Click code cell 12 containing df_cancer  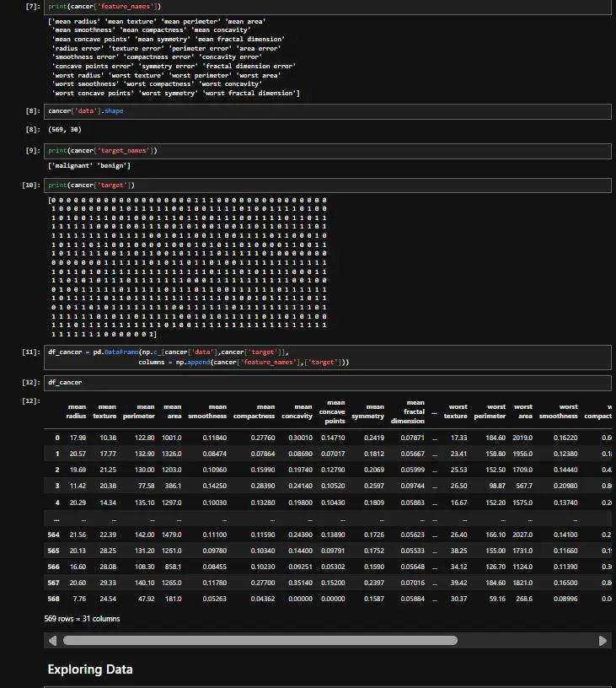328,383
